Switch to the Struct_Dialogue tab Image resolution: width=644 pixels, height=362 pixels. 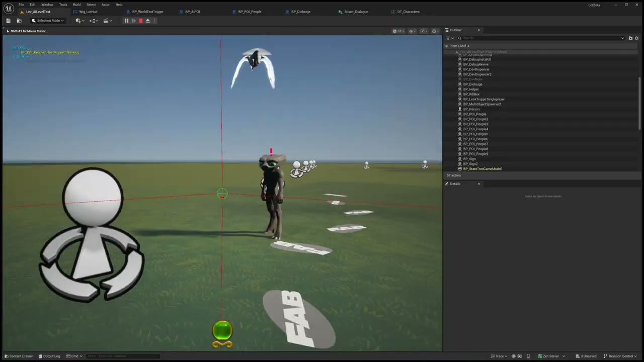coord(356,12)
